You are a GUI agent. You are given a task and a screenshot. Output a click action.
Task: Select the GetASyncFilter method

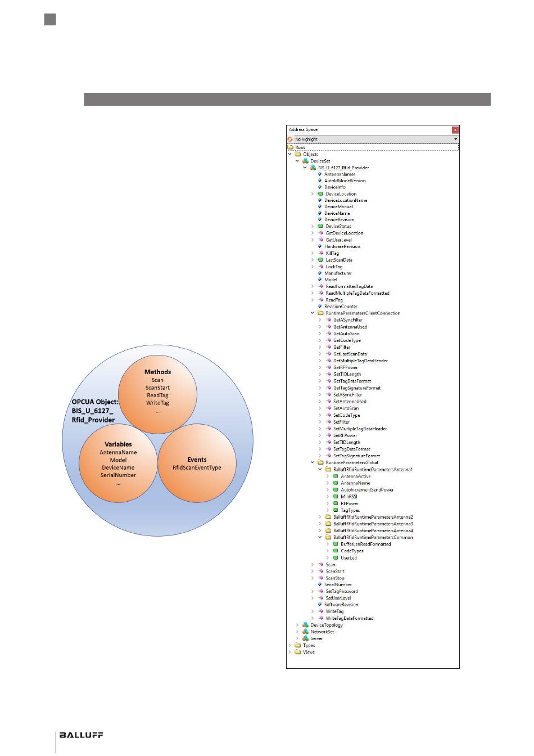click(x=348, y=320)
